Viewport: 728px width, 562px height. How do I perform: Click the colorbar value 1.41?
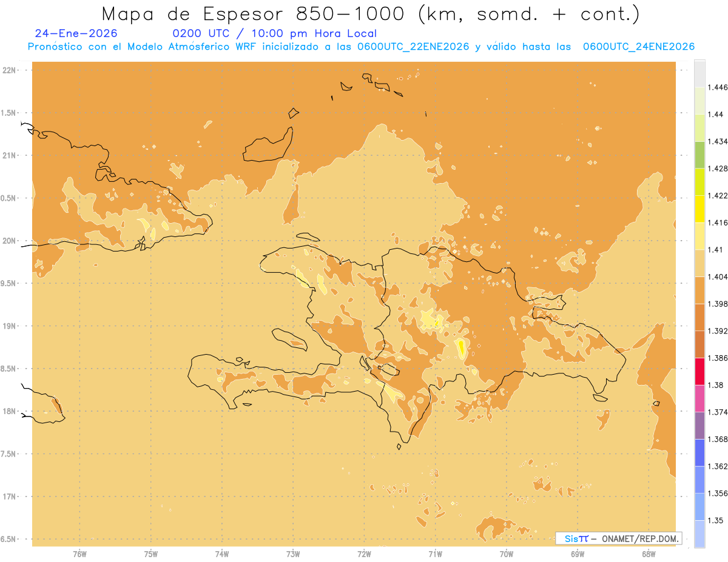(716, 249)
